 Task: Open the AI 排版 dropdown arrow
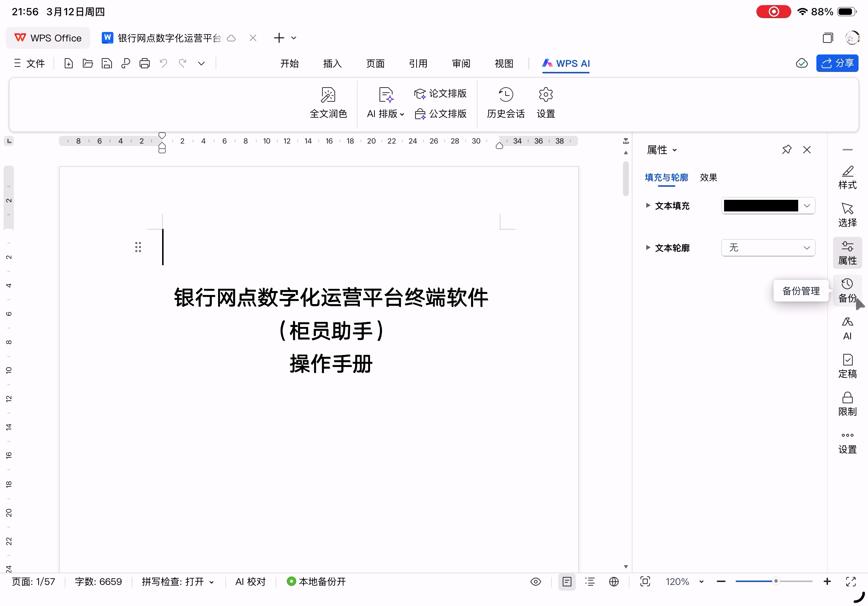402,114
